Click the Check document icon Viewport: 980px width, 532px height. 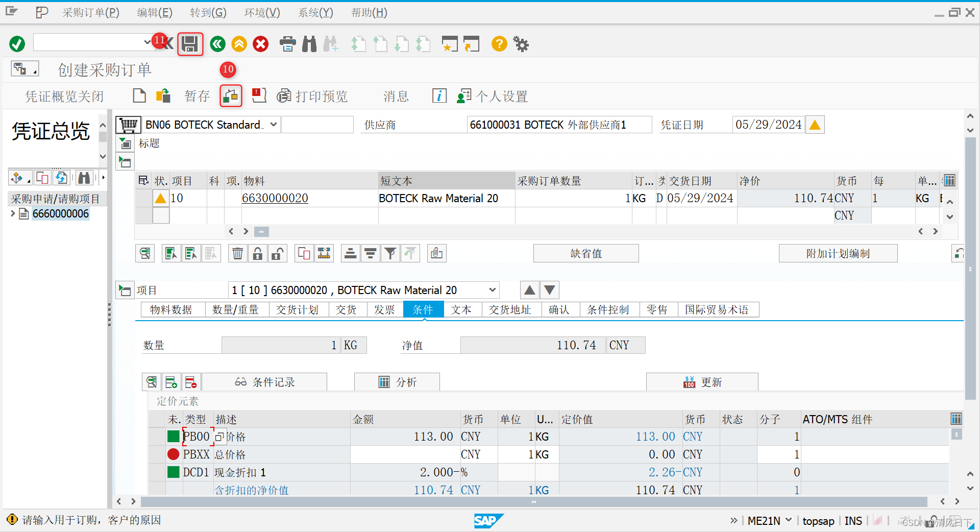pyautogui.click(x=231, y=95)
